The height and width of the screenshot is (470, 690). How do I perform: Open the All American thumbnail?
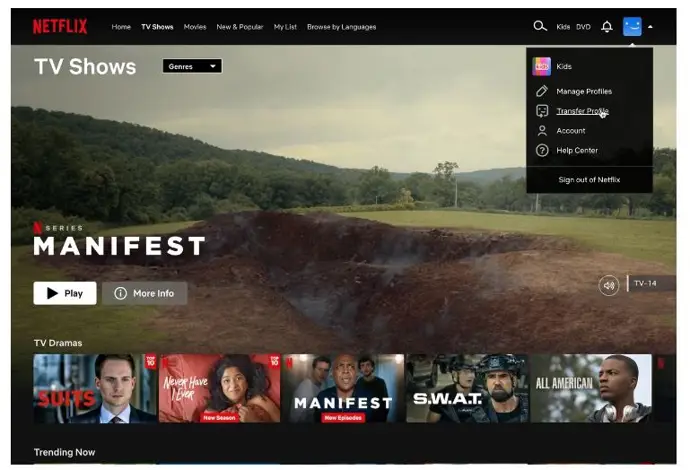click(591, 389)
